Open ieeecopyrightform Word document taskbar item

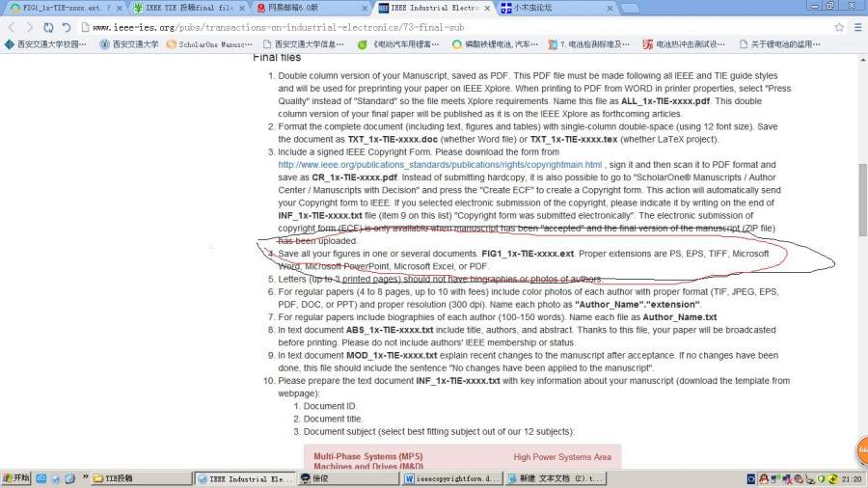click(x=451, y=478)
